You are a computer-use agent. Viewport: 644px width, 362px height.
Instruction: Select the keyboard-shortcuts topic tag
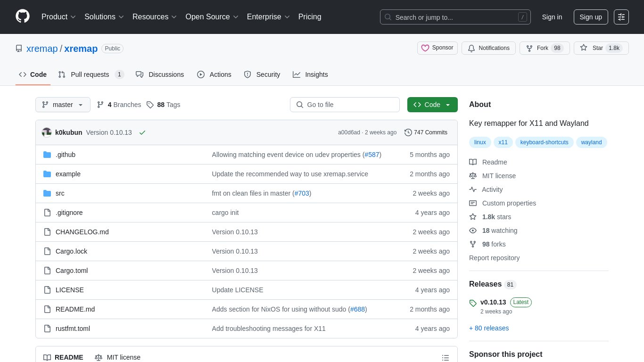544,142
